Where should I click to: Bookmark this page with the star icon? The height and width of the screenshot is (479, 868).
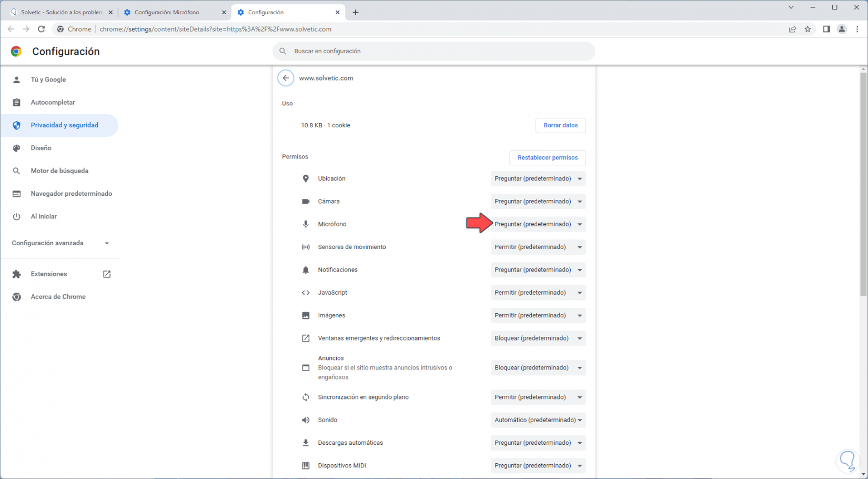tap(808, 29)
